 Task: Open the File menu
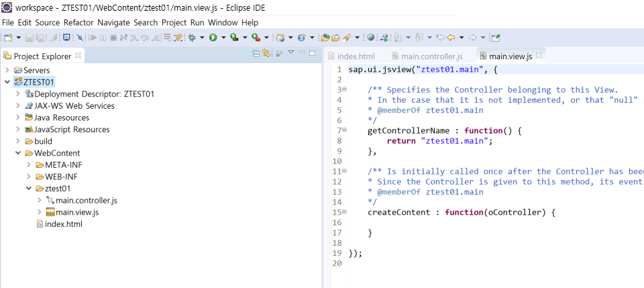pyautogui.click(x=8, y=23)
